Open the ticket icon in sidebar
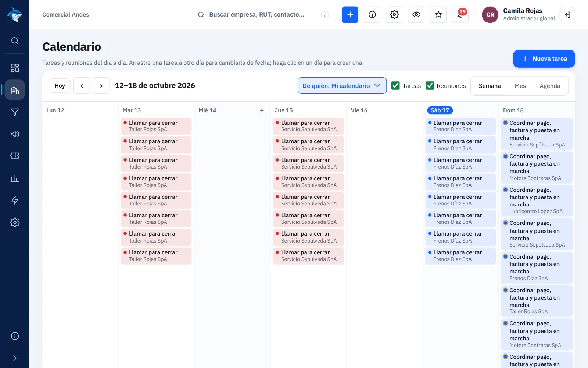 (15, 156)
